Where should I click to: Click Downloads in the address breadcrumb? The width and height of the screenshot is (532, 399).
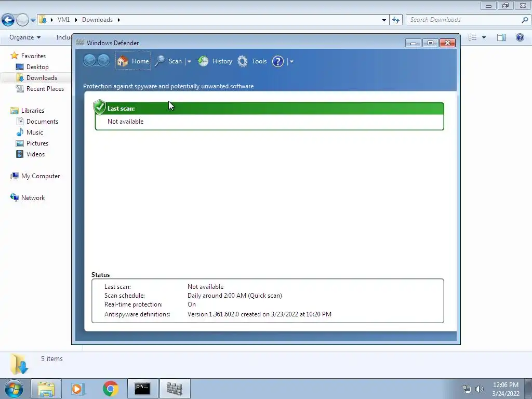pyautogui.click(x=97, y=20)
